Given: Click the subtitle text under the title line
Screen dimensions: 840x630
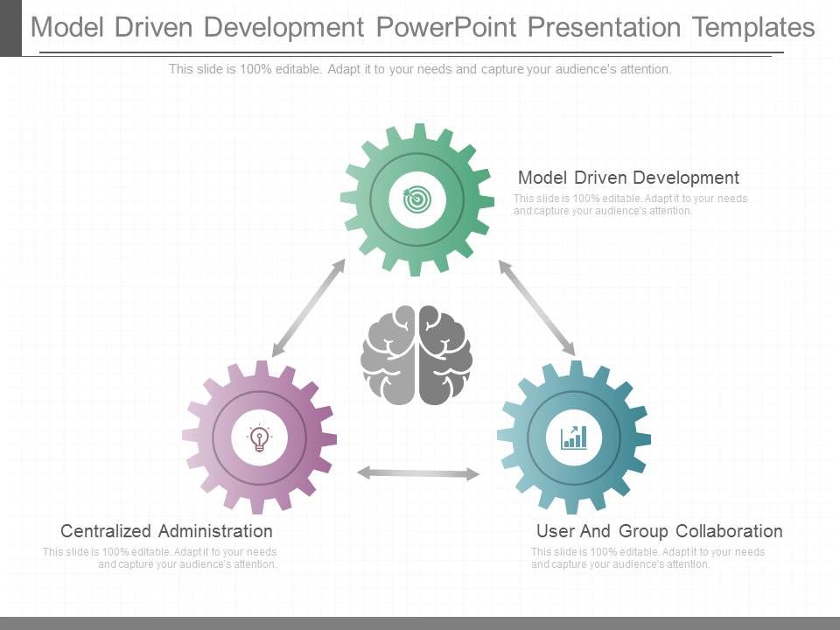Looking at the screenshot, I should pyautogui.click(x=420, y=69).
